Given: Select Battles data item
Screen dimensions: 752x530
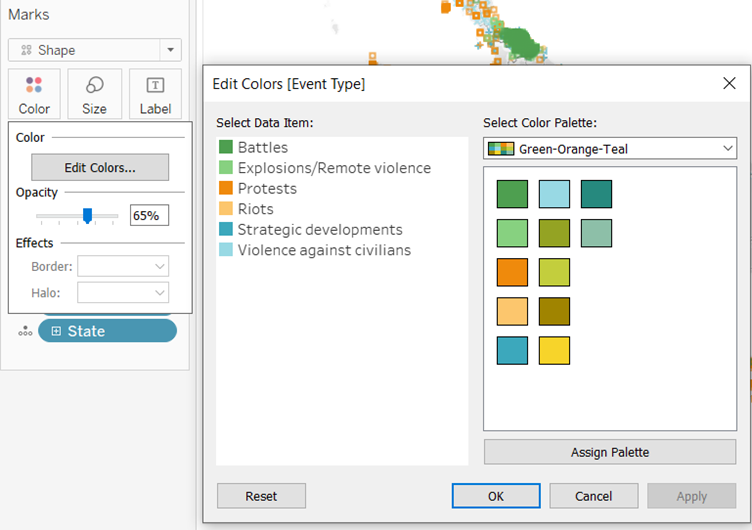Looking at the screenshot, I should click(x=262, y=147).
